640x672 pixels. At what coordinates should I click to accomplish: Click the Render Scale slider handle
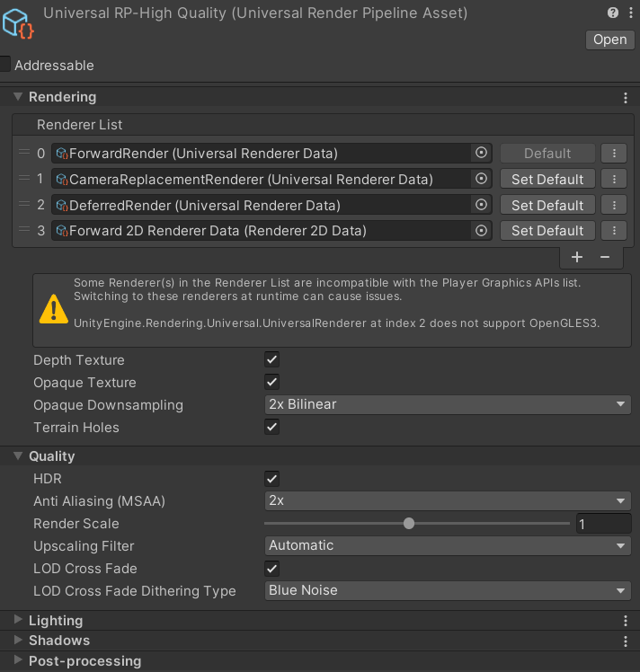coord(409,524)
